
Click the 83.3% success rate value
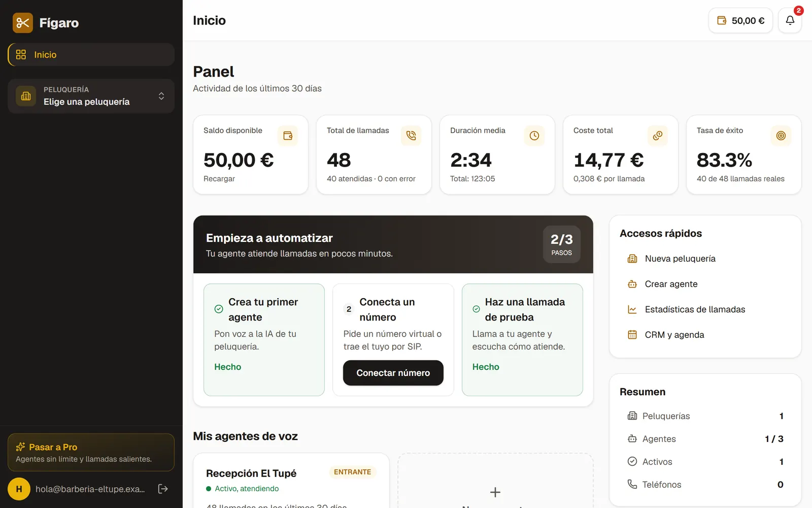tap(724, 160)
